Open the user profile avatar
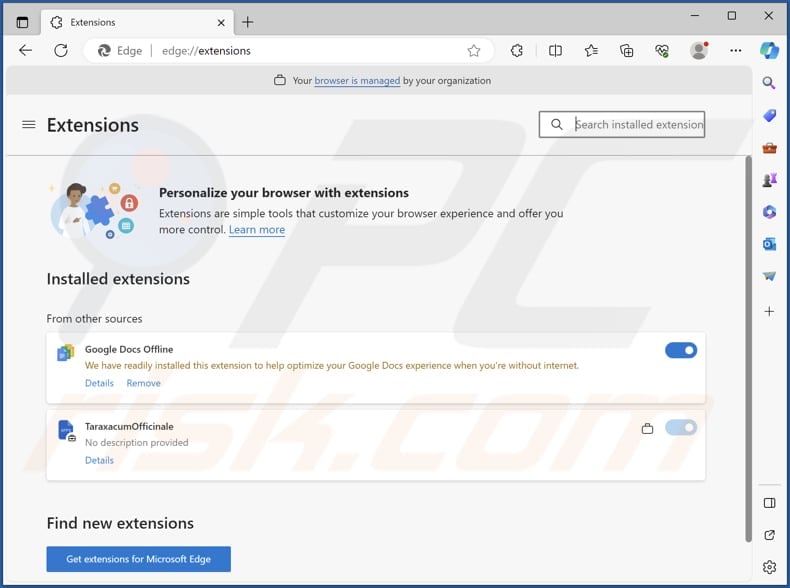 pos(699,50)
